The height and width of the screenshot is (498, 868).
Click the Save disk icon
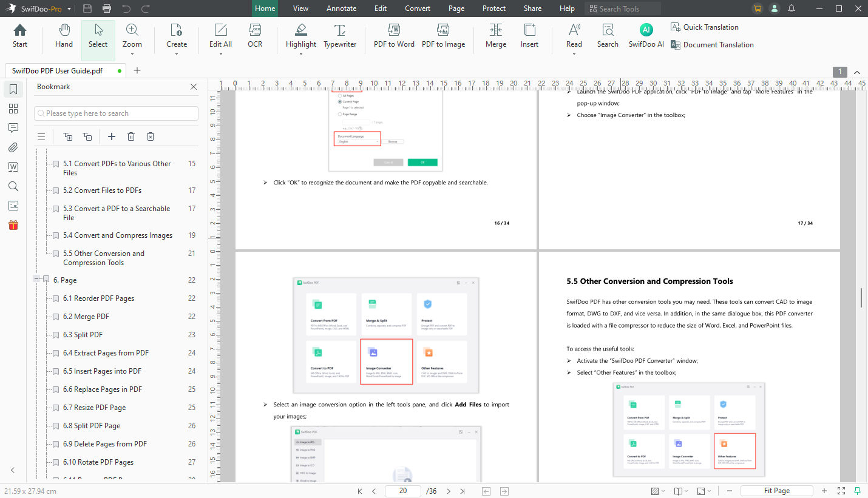click(87, 8)
